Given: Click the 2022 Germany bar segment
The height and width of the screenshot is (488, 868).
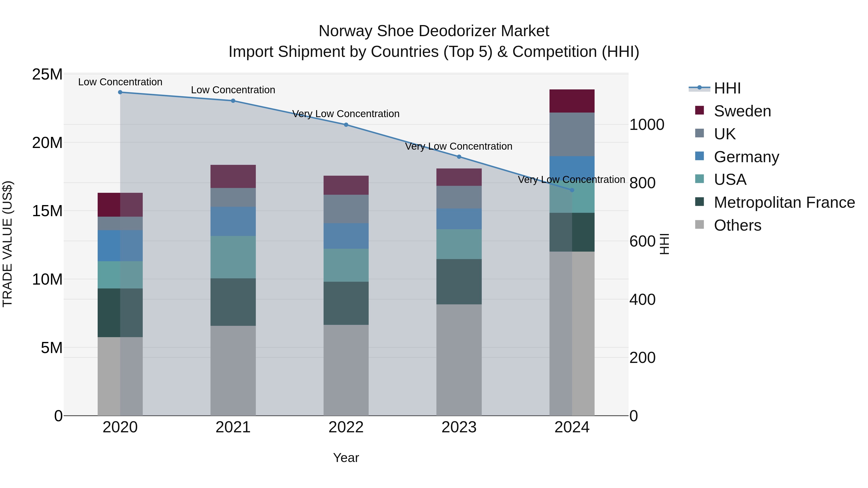Looking at the screenshot, I should click(346, 236).
